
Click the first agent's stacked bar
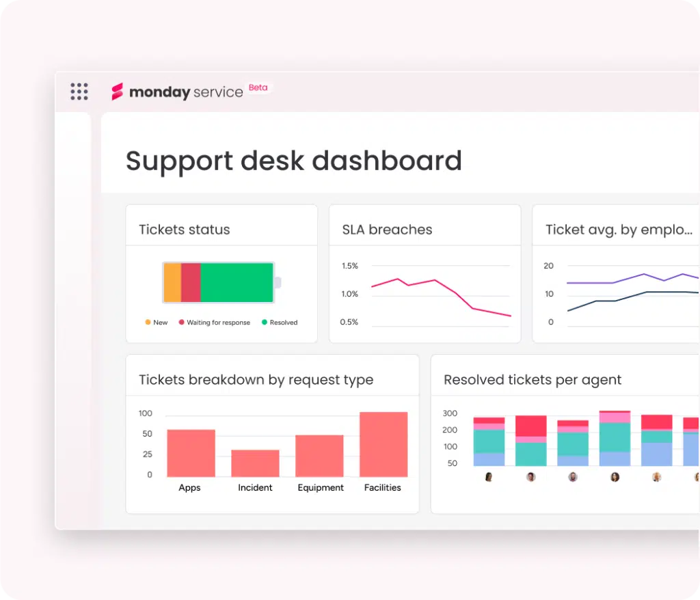pos(489,441)
